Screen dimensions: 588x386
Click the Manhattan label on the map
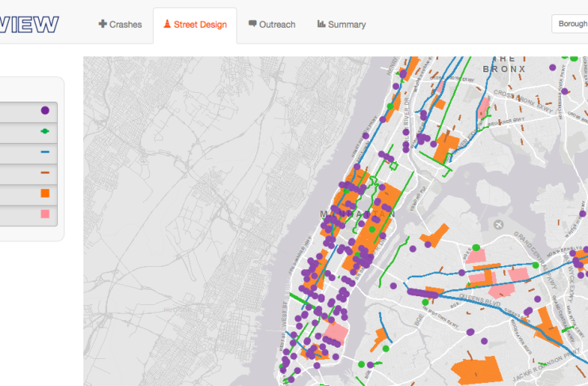click(357, 214)
